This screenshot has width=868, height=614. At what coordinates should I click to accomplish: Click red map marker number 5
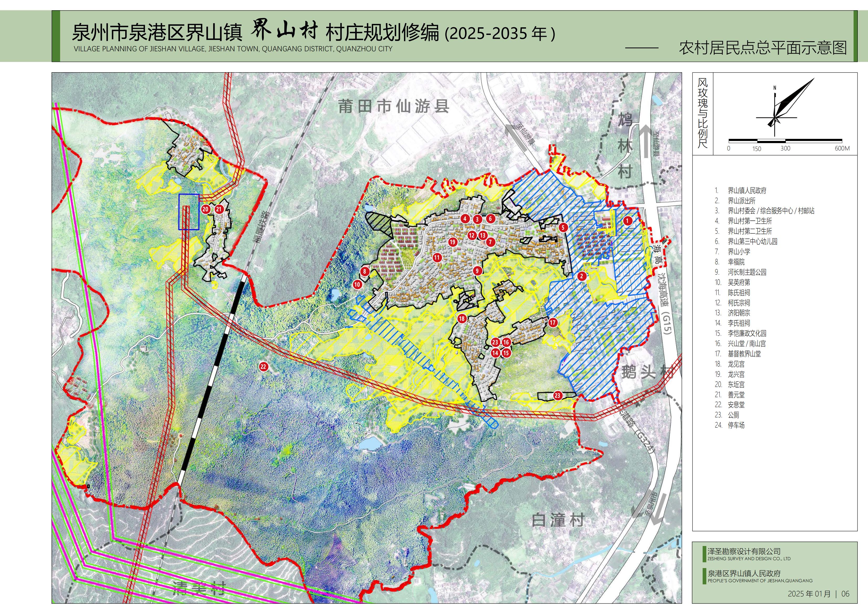563,227
